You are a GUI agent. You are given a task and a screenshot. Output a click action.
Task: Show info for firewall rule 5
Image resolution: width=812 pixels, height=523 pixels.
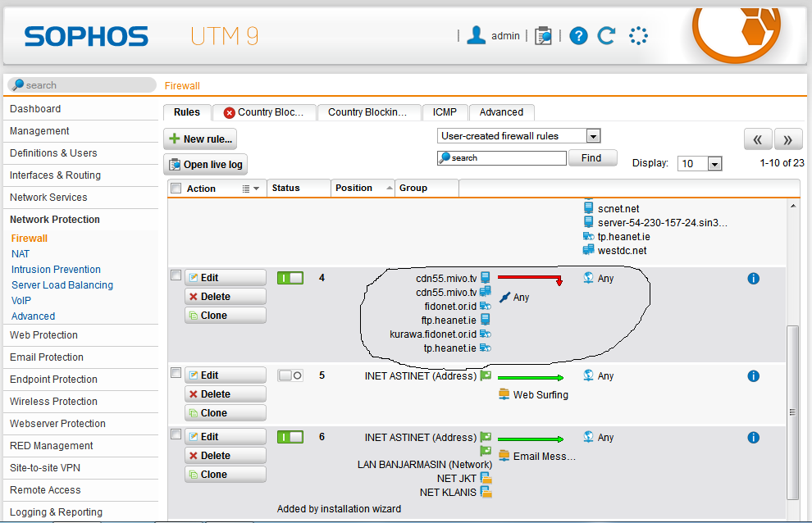coord(754,376)
